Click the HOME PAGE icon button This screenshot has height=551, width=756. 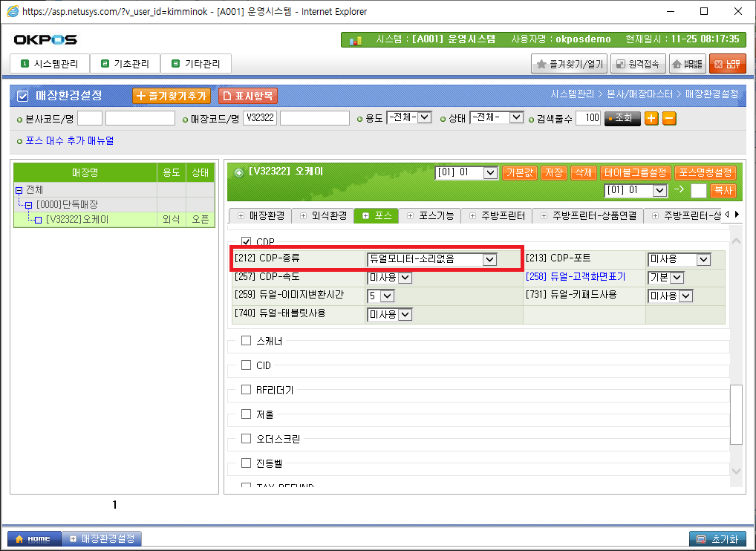coord(688,65)
